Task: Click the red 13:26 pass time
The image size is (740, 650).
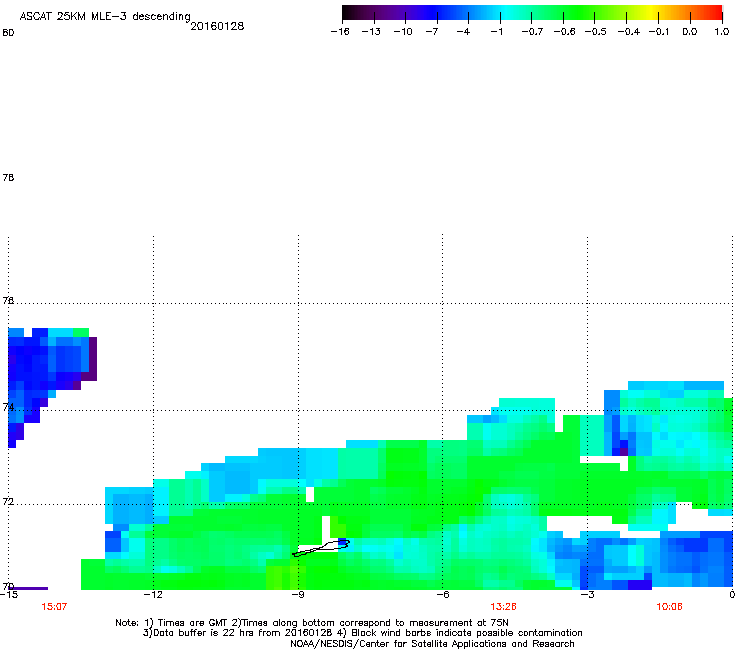Action: (503, 607)
